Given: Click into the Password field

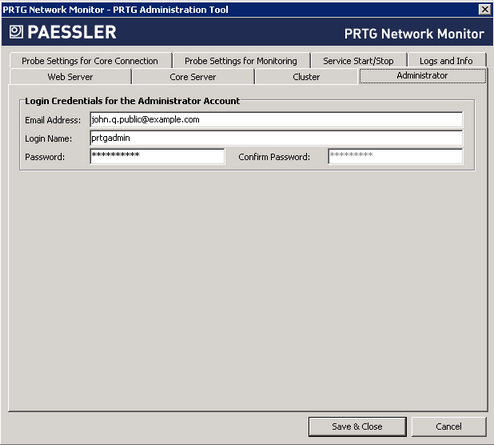Looking at the screenshot, I should pos(157,156).
